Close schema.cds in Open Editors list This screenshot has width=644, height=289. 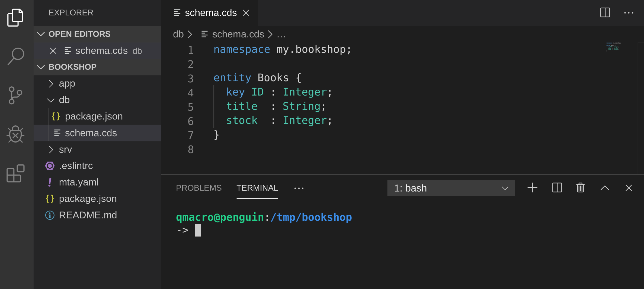(x=53, y=51)
